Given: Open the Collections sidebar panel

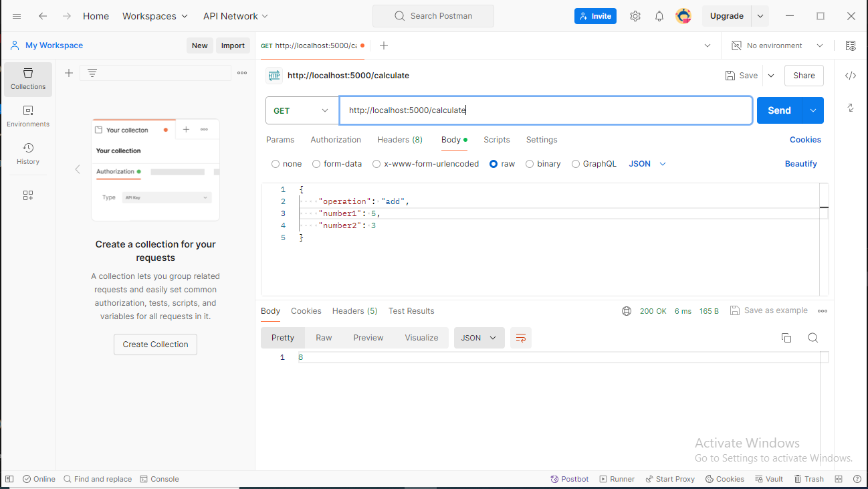Looking at the screenshot, I should pos(28,79).
